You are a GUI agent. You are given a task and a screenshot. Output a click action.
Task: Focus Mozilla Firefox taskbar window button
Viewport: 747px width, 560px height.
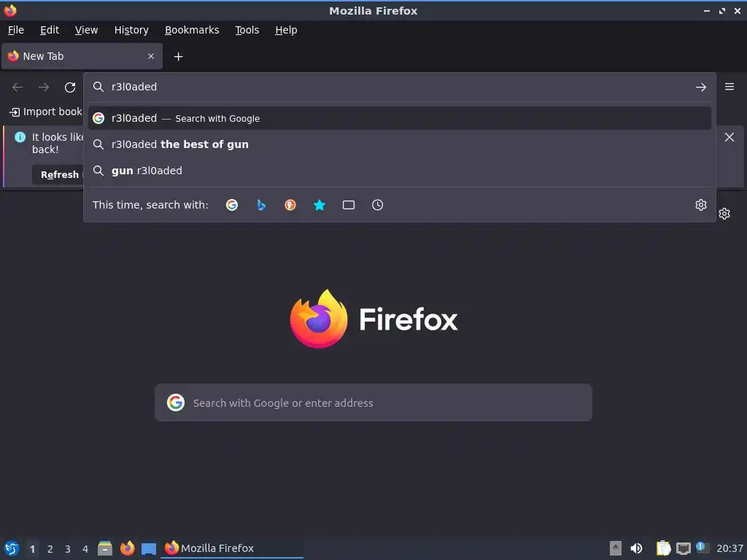232,548
